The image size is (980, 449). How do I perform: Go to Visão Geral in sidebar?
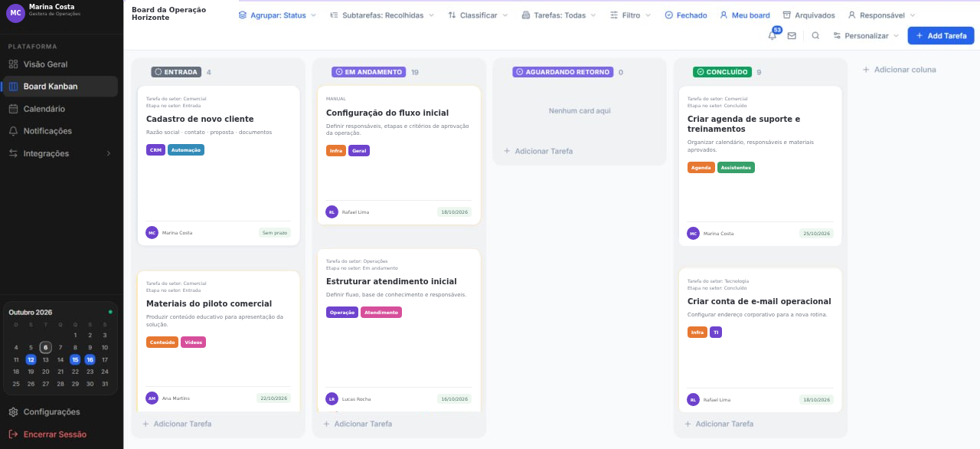point(60,64)
